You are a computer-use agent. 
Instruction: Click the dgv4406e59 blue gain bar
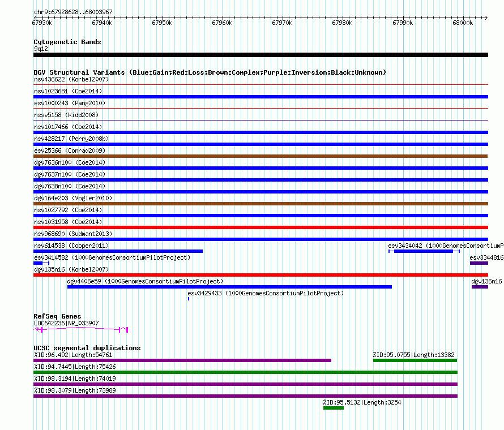tap(229, 287)
